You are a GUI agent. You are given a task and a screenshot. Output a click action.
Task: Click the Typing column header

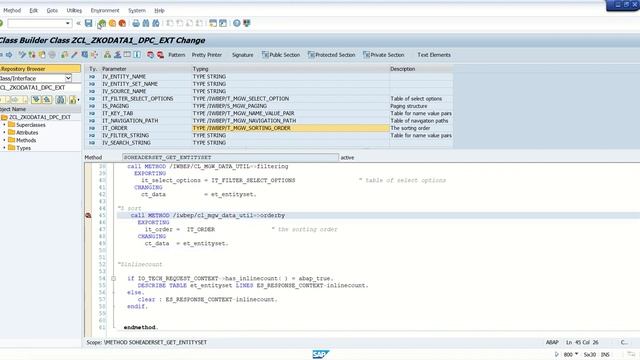point(290,69)
